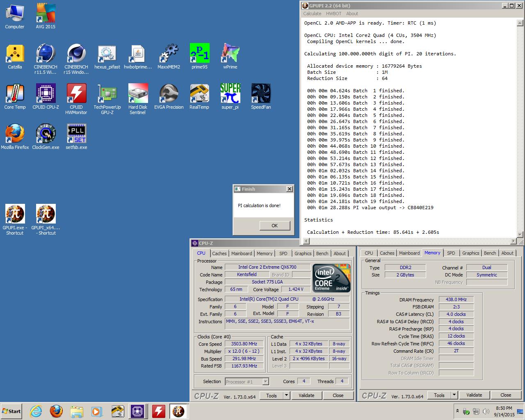The width and height of the screenshot is (525, 420).
Task: Select the CINEBENCH r11.5 shortcut
Action: [46, 59]
